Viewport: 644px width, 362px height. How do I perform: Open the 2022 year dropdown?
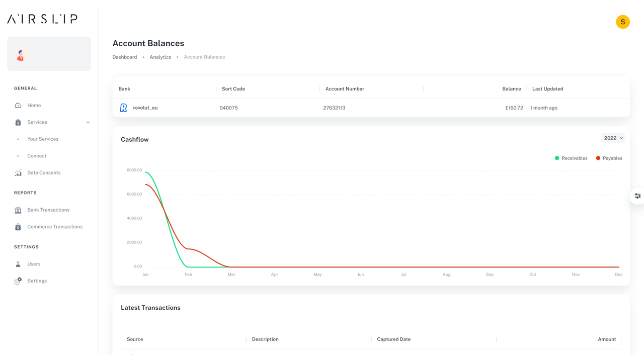coord(613,138)
